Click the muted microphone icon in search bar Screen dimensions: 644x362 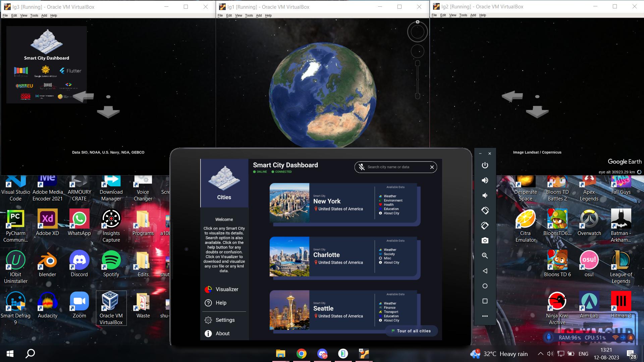(362, 167)
